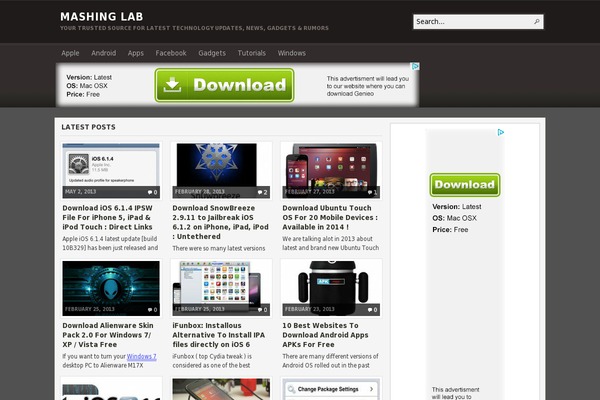Click the Latest Posts heading
Screen dimensions: 600x400
(88, 127)
